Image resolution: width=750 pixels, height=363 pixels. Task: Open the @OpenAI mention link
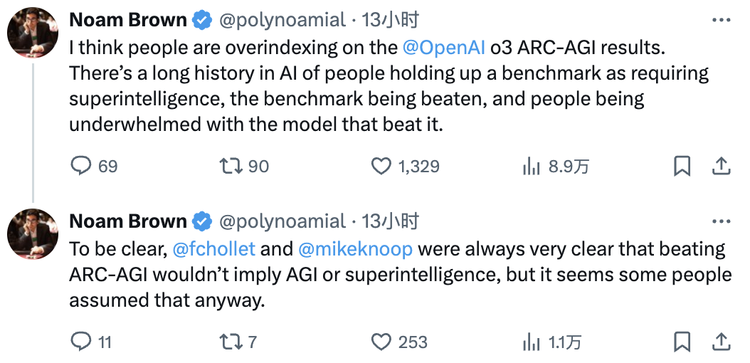point(444,47)
